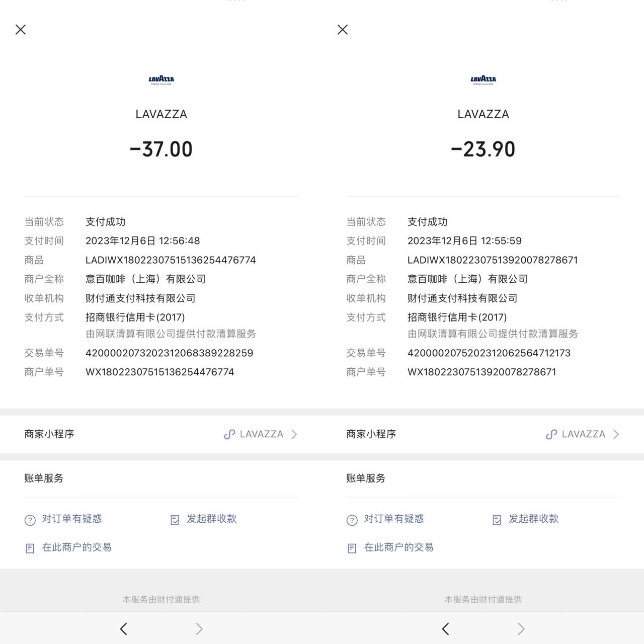Select 账单服务 heading in -23.90 receipt
The width and height of the screenshot is (644, 644).
[x=366, y=478]
